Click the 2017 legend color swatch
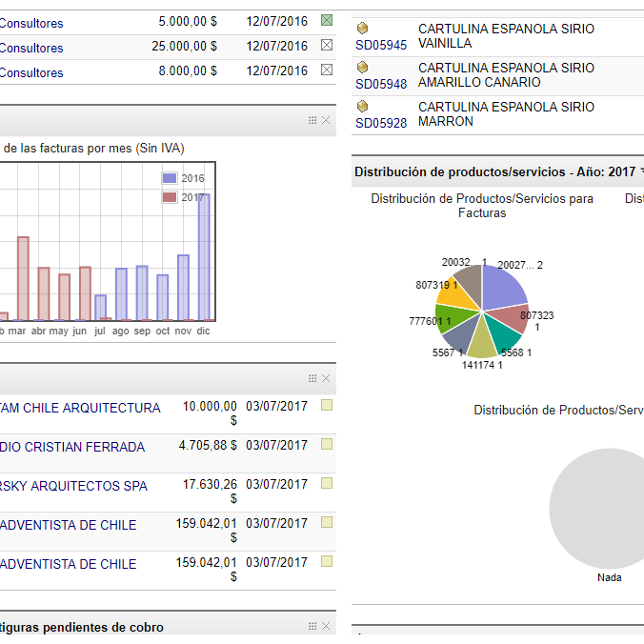This screenshot has width=644, height=644. (x=170, y=197)
